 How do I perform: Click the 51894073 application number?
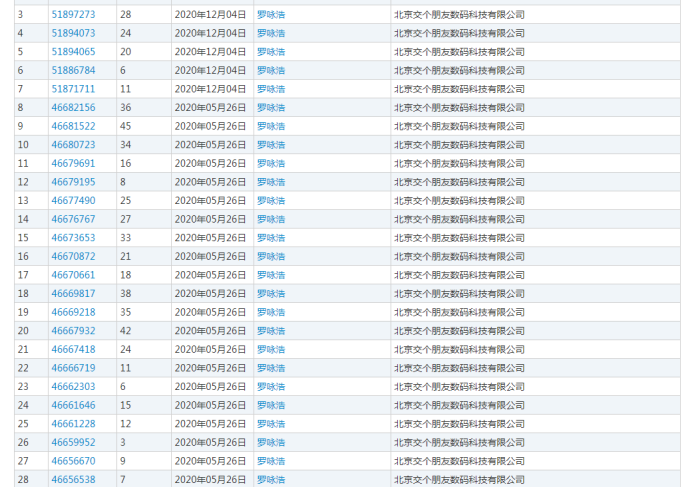click(x=73, y=33)
